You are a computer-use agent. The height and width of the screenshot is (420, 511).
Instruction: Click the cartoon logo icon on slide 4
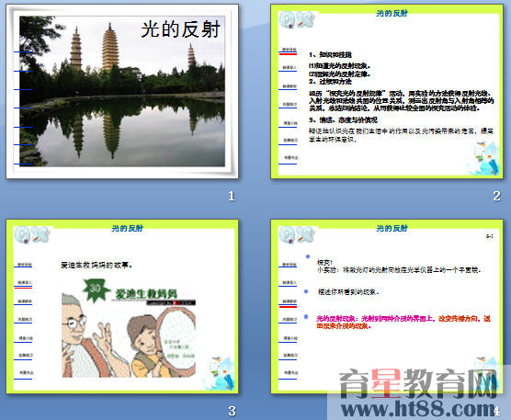click(297, 235)
